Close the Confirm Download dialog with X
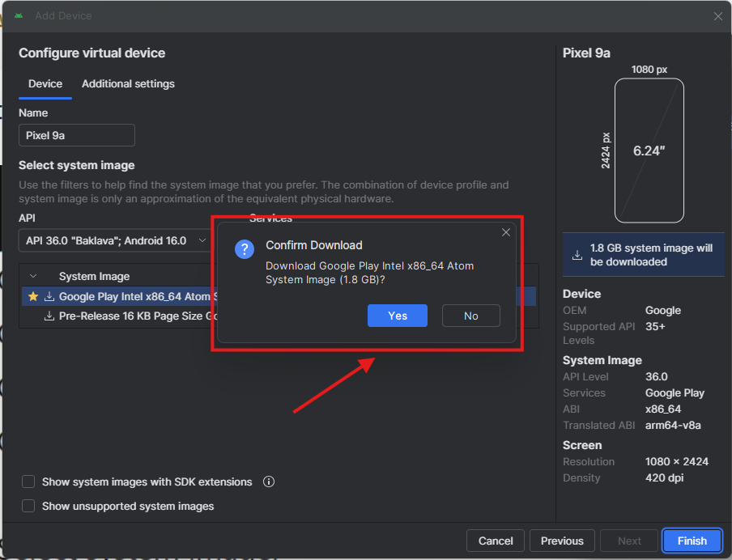This screenshot has width=732, height=560. 506,232
